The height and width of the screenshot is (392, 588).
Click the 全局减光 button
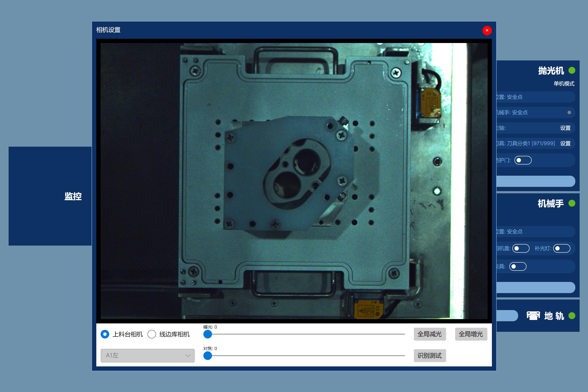pos(430,334)
